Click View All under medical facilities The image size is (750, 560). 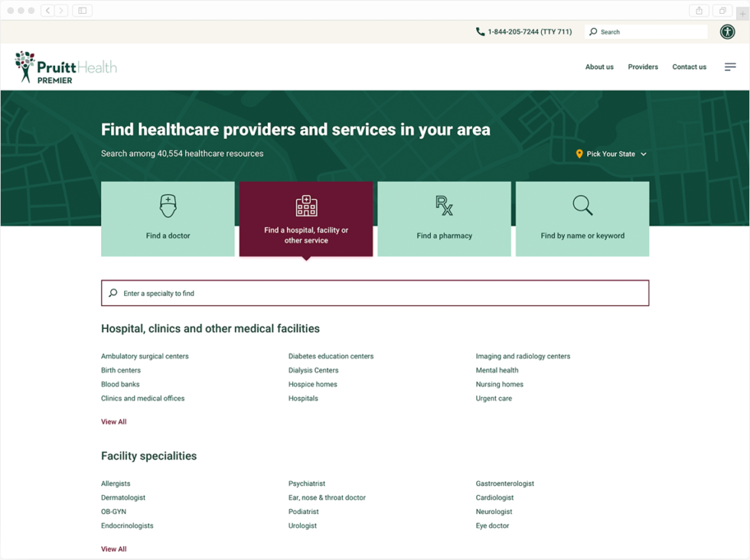pos(113,422)
